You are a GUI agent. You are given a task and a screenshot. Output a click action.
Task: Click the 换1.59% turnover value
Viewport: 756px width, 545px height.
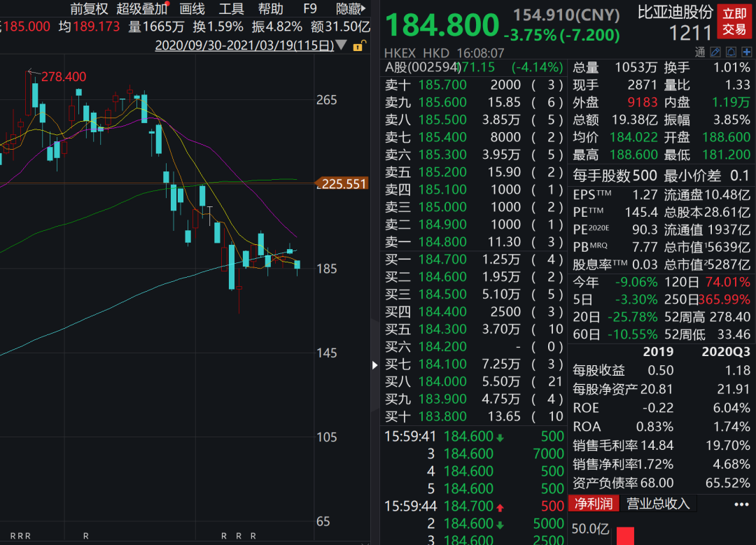coord(218,27)
